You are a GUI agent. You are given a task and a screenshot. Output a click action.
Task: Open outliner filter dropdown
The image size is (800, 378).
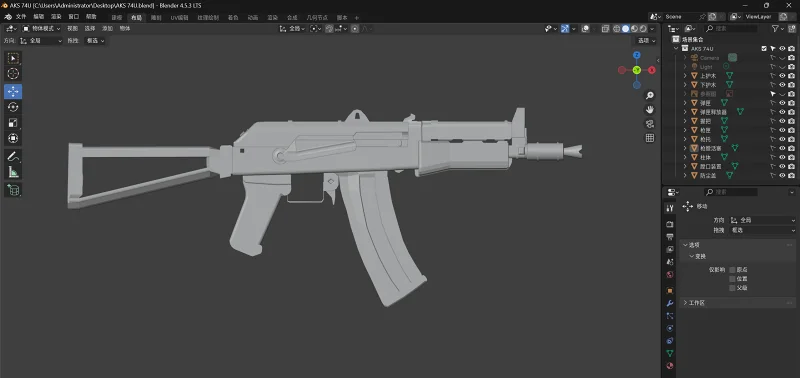(778, 29)
